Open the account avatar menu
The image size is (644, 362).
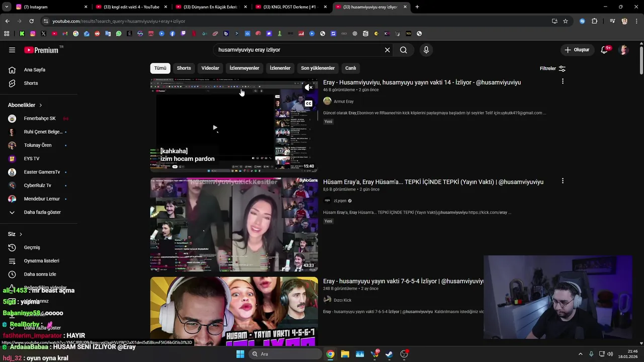coord(624,50)
